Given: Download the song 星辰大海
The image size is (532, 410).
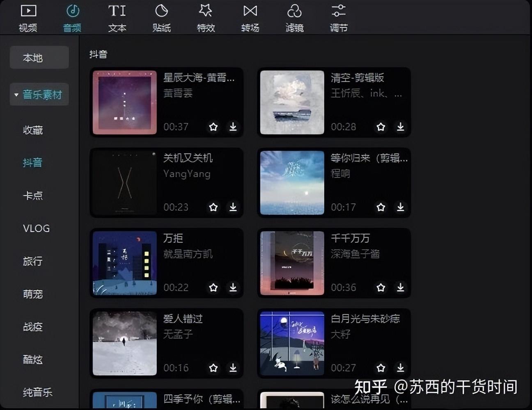Looking at the screenshot, I should (233, 127).
